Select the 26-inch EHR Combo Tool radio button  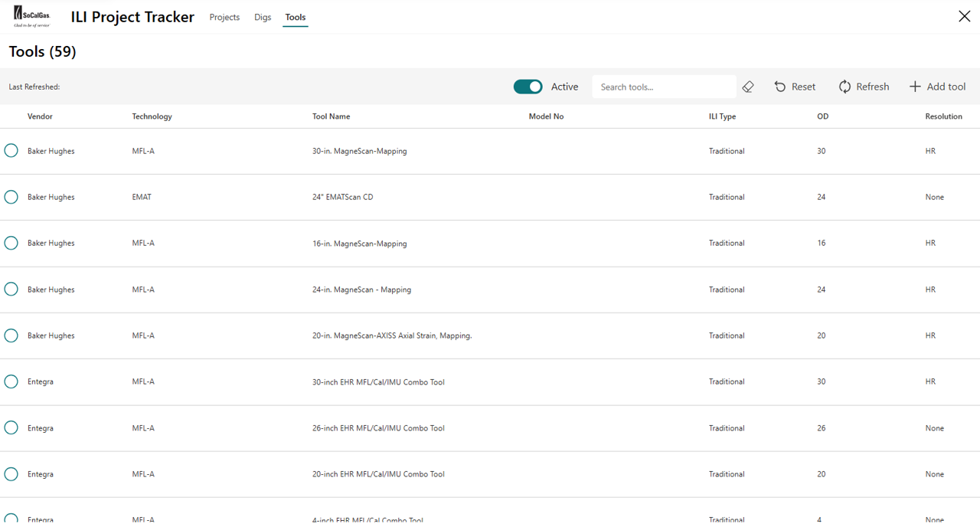(x=11, y=427)
